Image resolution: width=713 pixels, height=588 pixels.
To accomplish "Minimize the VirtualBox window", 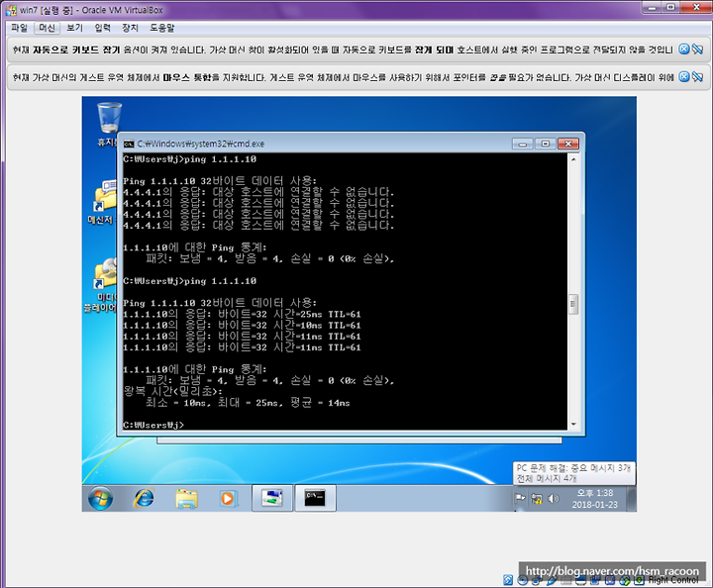I will coord(653,7).
